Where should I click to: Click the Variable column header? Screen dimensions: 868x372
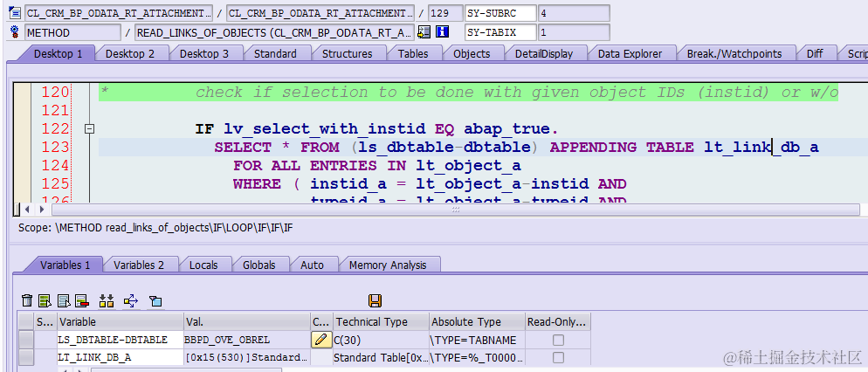click(121, 321)
